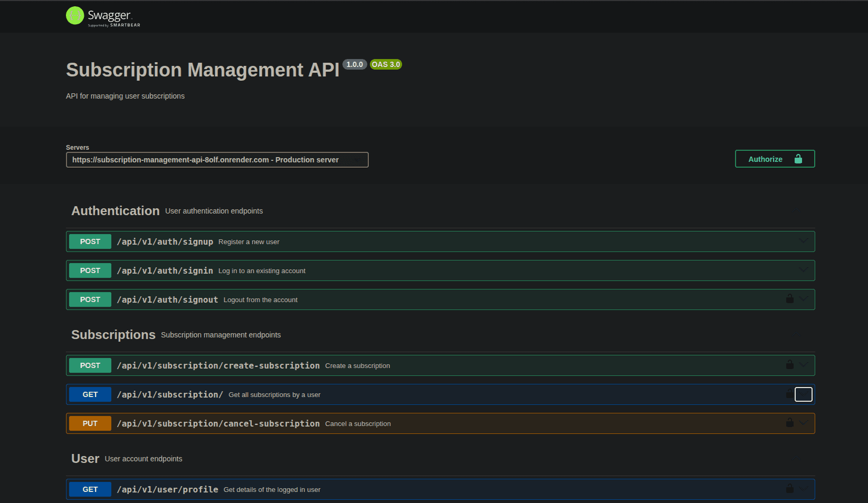Click the lock icon on the signout endpoint
Screen dimensions: 868x503
789,298
